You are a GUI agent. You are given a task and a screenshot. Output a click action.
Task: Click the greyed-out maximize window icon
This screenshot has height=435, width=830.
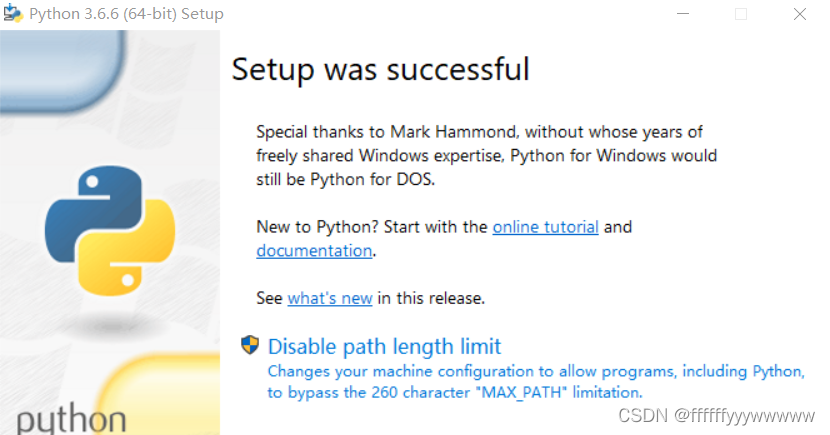tap(741, 14)
